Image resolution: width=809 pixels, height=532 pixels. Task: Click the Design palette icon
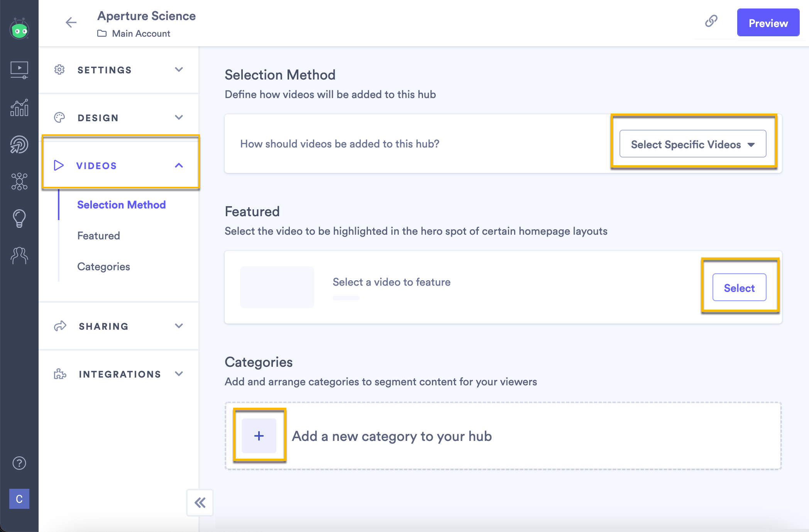pyautogui.click(x=59, y=117)
